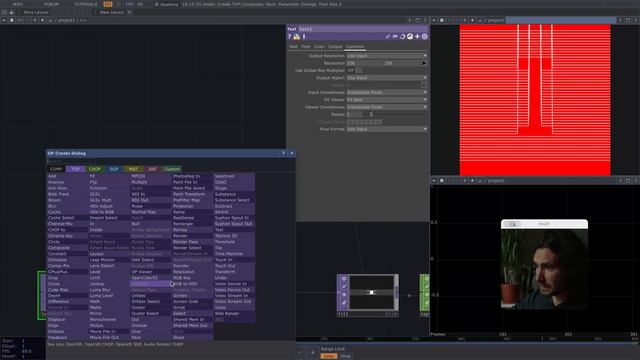The image size is (640, 360).
Task: Select COMP family tab in OP Create Dialog
Action: (56, 169)
